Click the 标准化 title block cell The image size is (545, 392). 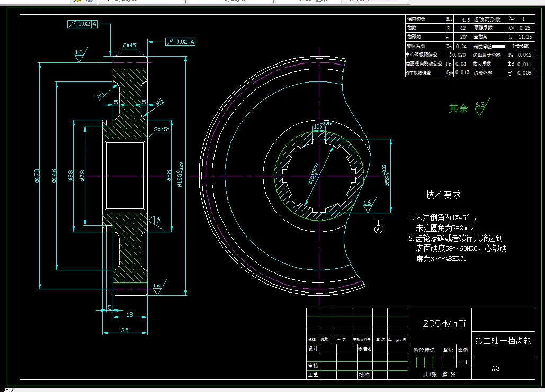(364, 349)
